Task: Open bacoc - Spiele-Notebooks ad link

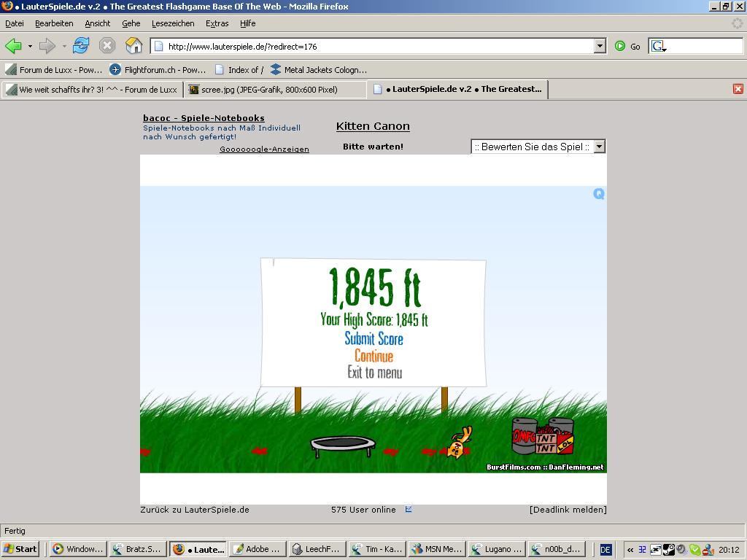Action: click(204, 118)
